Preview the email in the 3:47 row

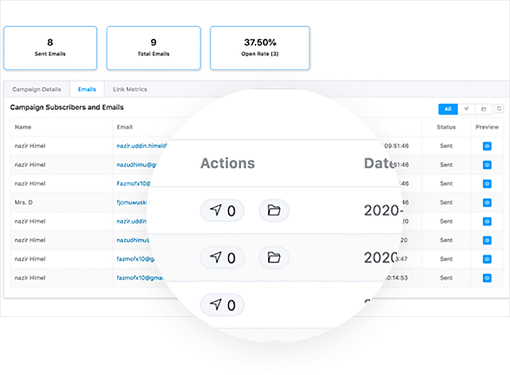487,259
